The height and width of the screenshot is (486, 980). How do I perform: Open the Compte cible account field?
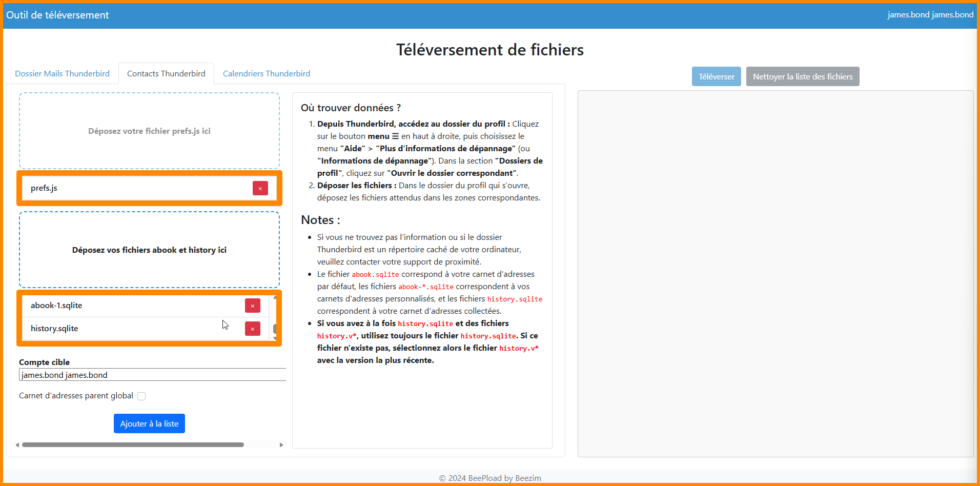pos(152,375)
